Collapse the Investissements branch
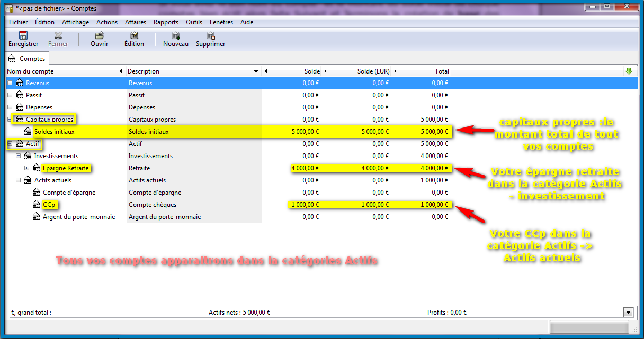The width and height of the screenshot is (644, 339). coord(18,156)
